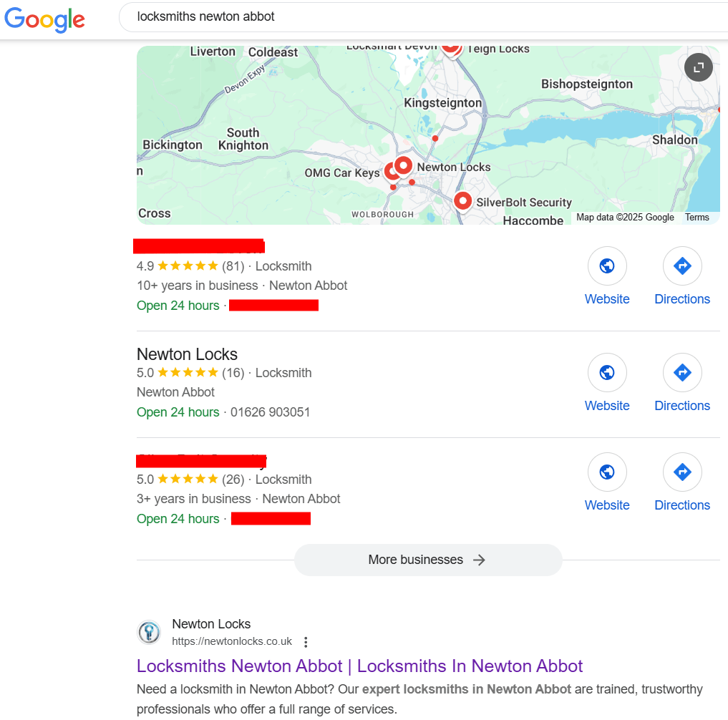Open Newton Locks website globe icon
The image size is (728, 720).
pyautogui.click(x=607, y=373)
